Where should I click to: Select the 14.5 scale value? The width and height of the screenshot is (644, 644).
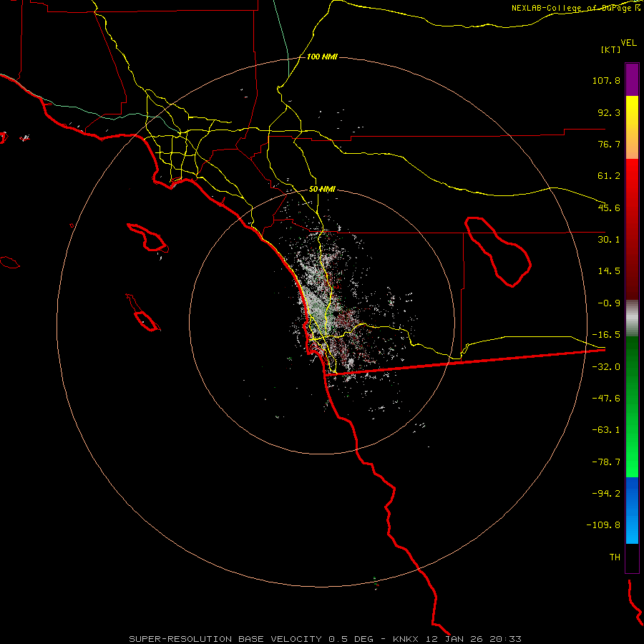[x=609, y=271]
